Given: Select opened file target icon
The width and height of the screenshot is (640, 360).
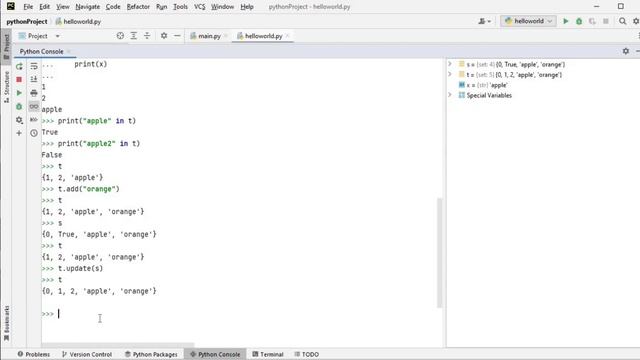Looking at the screenshot, I should click(x=120, y=36).
